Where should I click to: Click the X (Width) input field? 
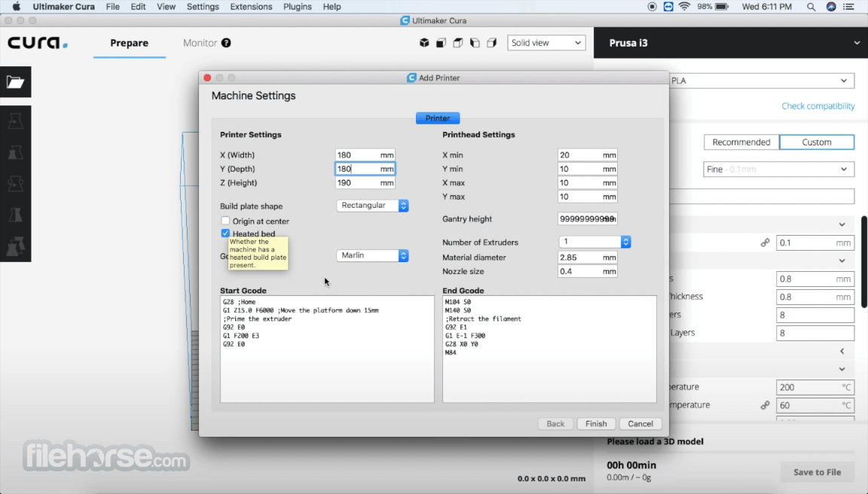pyautogui.click(x=365, y=155)
